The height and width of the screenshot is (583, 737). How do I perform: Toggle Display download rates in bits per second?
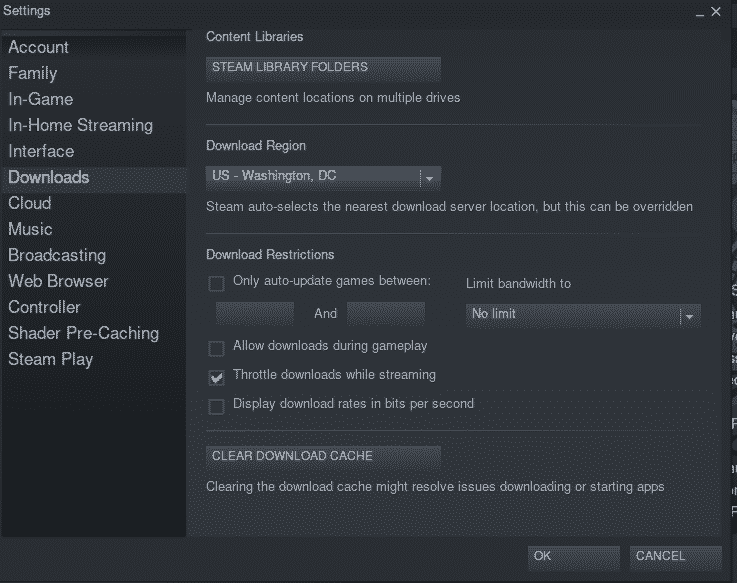click(216, 407)
